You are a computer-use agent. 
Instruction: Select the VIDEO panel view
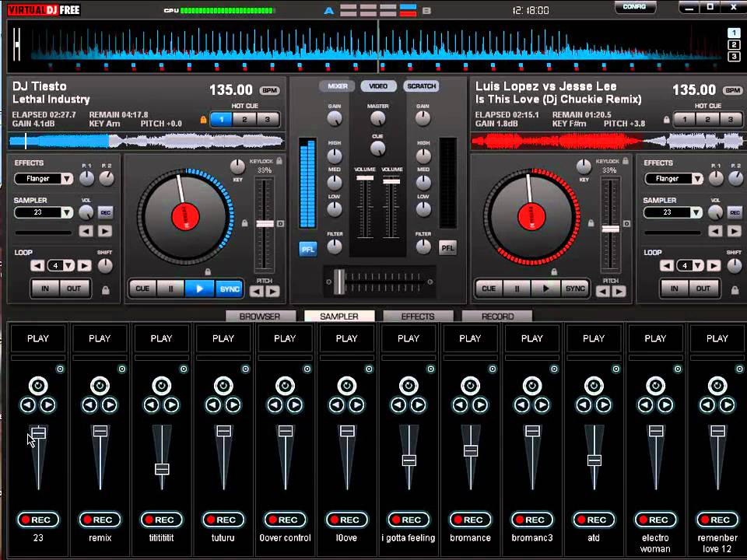[x=378, y=86]
